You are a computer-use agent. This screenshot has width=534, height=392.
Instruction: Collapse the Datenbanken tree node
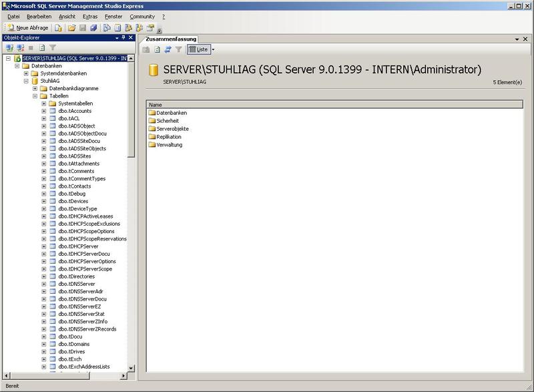17,66
